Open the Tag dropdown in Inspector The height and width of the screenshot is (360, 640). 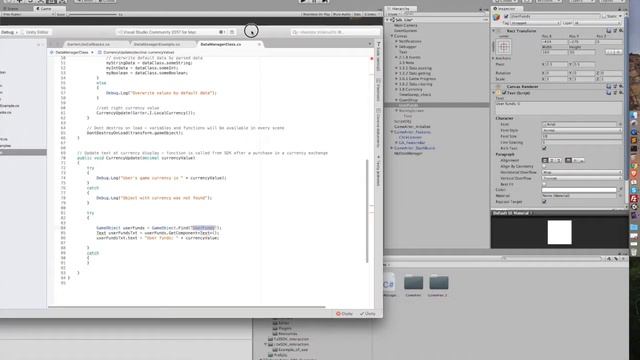(535, 23)
